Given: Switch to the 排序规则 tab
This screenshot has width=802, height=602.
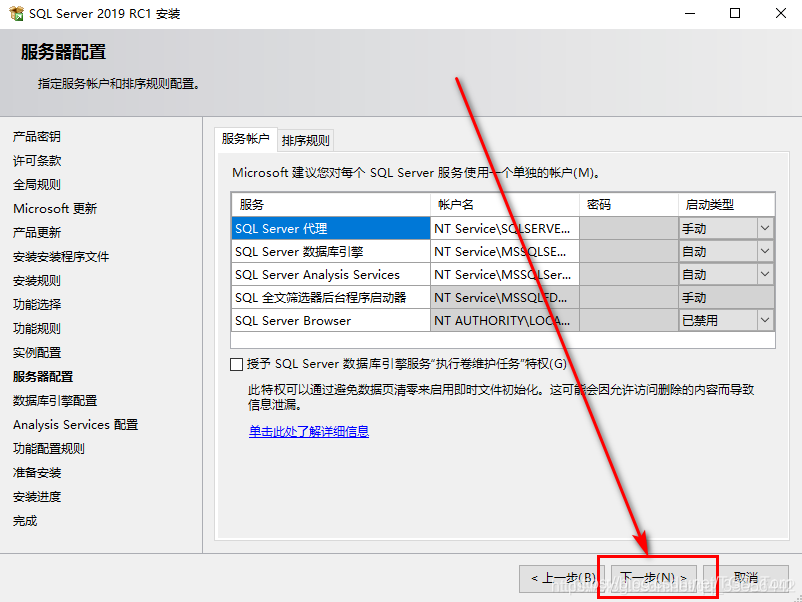Looking at the screenshot, I should [x=305, y=140].
